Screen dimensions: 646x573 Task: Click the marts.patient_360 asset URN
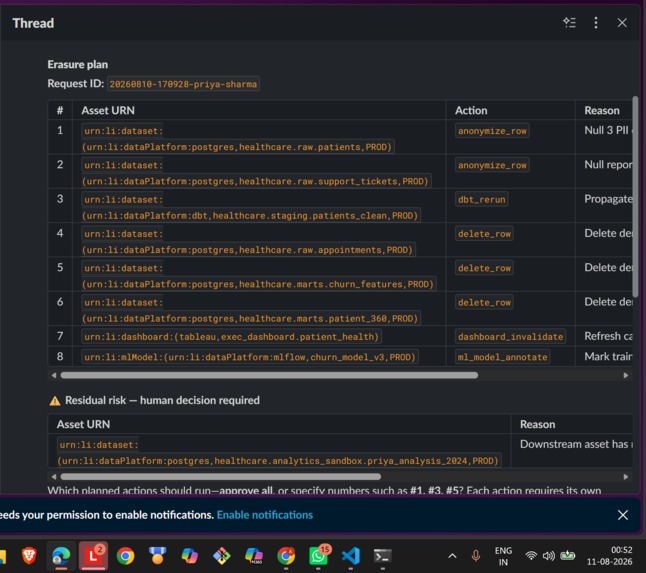click(x=251, y=310)
